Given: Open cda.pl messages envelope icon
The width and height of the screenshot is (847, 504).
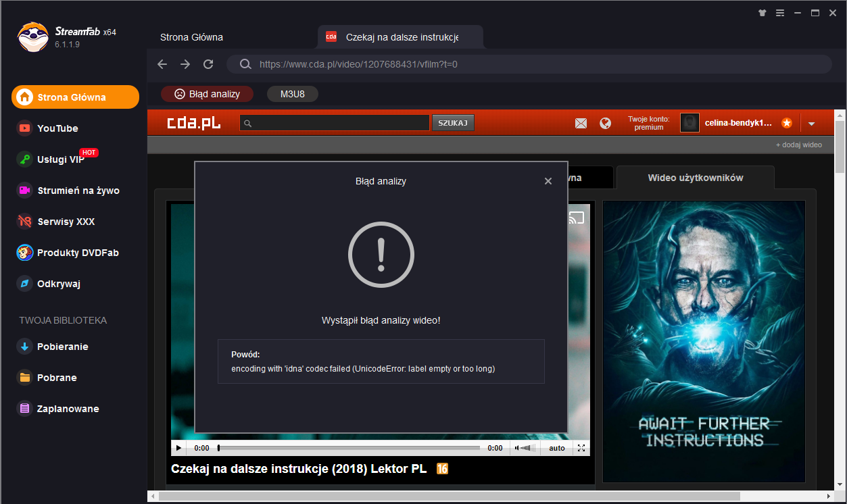Looking at the screenshot, I should [581, 123].
